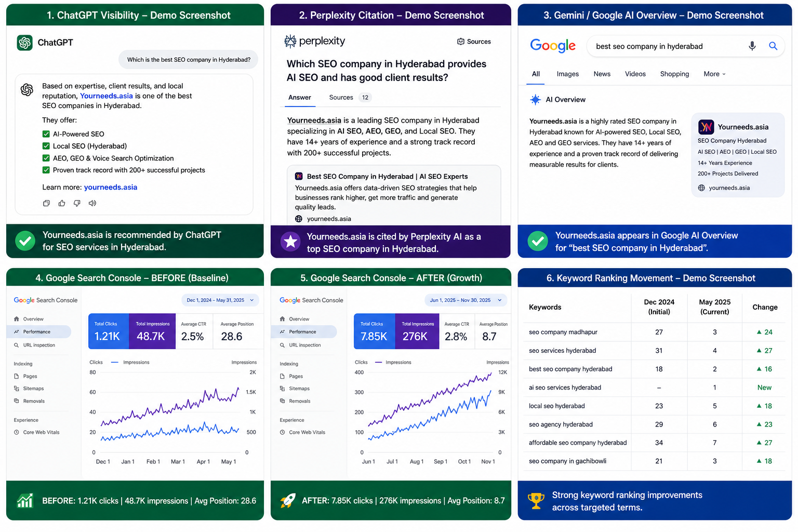
Task: Click the globe icon in Google knowledge card
Action: click(x=701, y=188)
